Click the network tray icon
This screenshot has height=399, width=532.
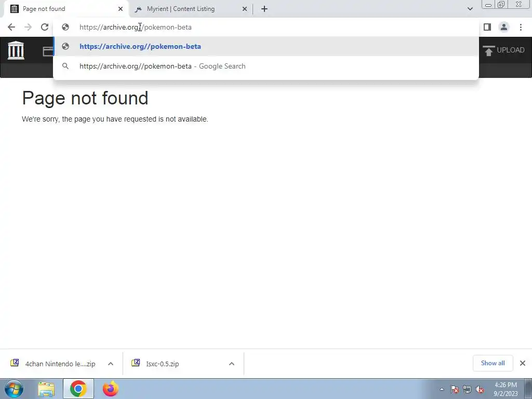pyautogui.click(x=467, y=389)
